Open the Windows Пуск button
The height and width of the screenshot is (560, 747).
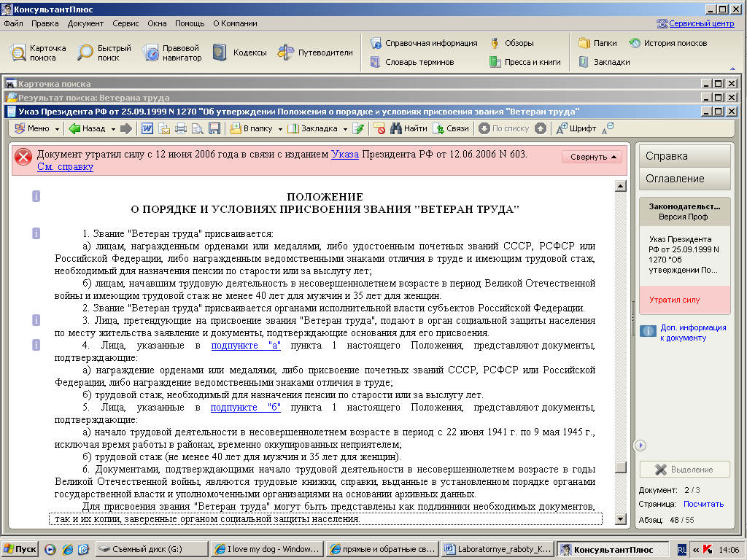pyautogui.click(x=19, y=549)
